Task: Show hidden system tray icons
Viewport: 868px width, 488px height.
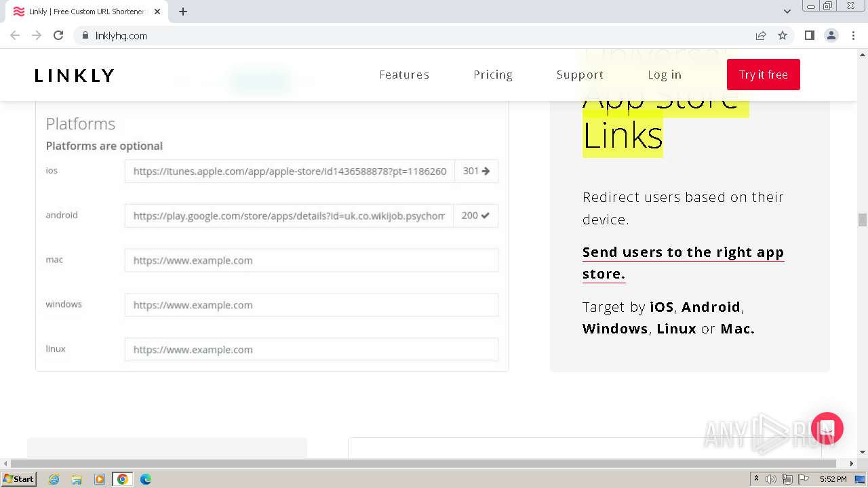Action: coord(756,479)
